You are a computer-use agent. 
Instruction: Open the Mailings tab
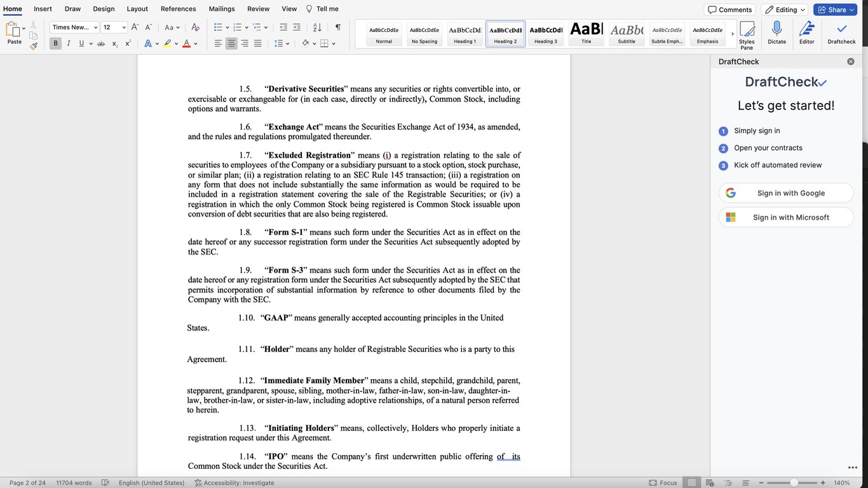[x=222, y=9]
